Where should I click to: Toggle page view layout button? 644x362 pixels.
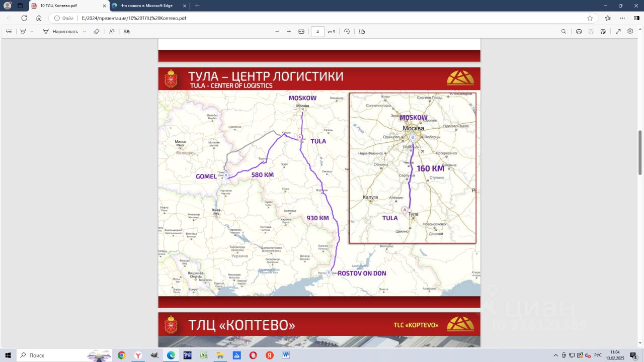click(x=362, y=31)
